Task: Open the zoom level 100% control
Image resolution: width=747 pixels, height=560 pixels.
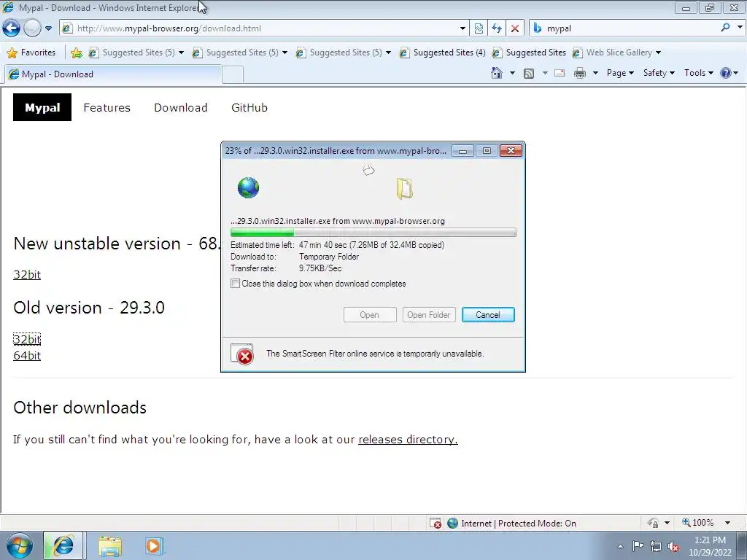Action: point(698,523)
